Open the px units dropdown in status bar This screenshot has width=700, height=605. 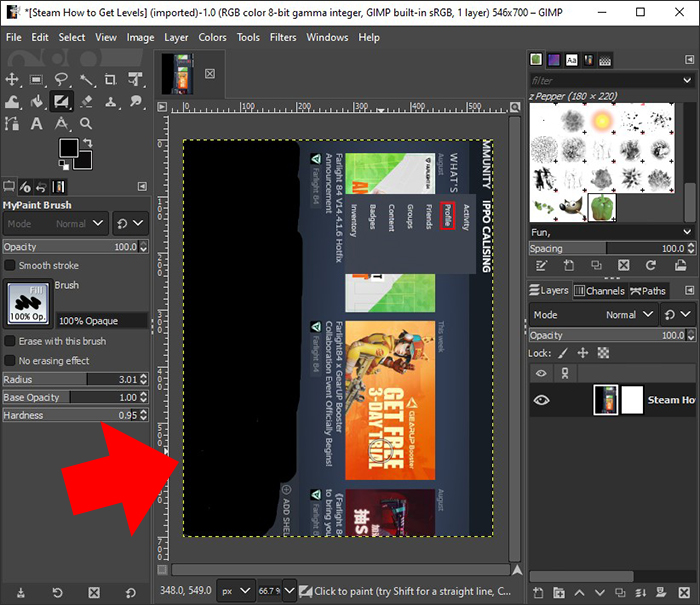233,592
